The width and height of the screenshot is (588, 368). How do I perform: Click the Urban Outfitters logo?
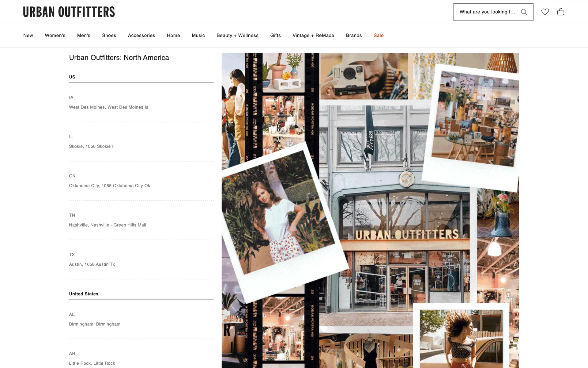click(x=69, y=12)
